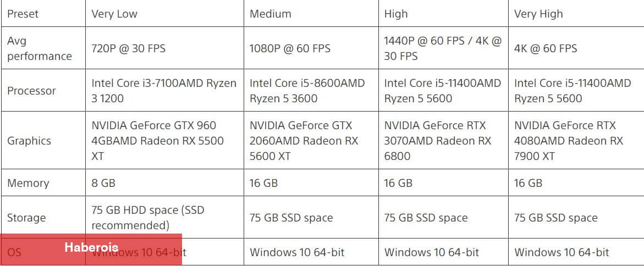Viewport: 644px width, 266px height.
Task: Click the GeForce RTX 3070 graphics cell
Action: (444, 140)
